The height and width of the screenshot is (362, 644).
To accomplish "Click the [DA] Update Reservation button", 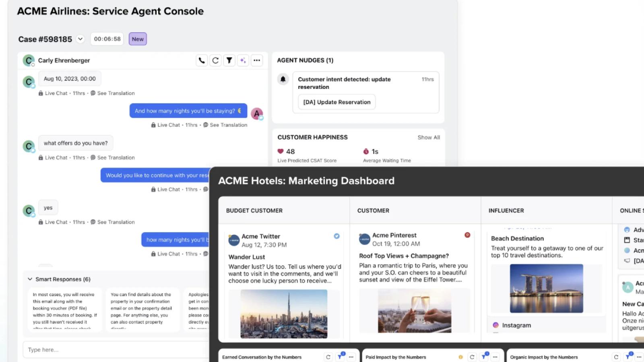I will (x=337, y=102).
